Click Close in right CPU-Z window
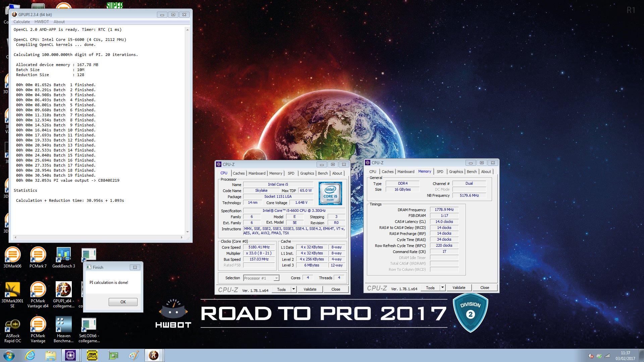This screenshot has height=362, width=644. [485, 287]
